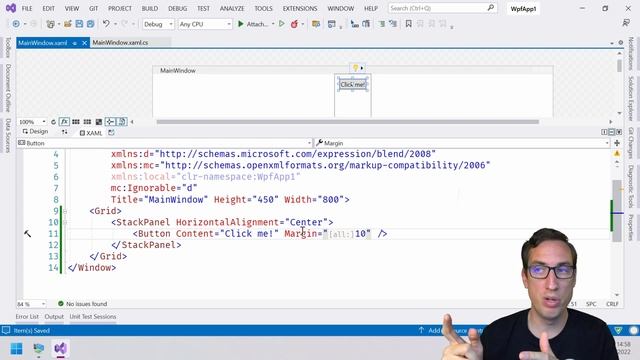
Task: Toggle show snap grid icon
Action: (76, 122)
